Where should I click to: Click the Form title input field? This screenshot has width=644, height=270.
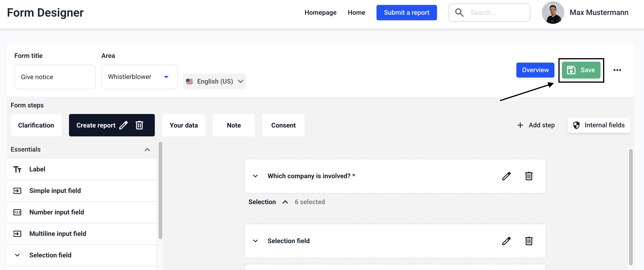point(55,77)
